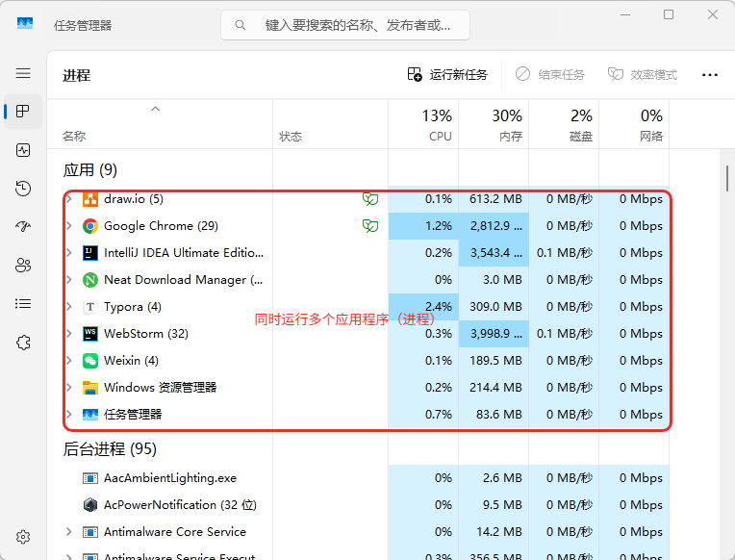Click the three-dot more options button
Image resolution: width=735 pixels, height=560 pixels.
[710, 75]
